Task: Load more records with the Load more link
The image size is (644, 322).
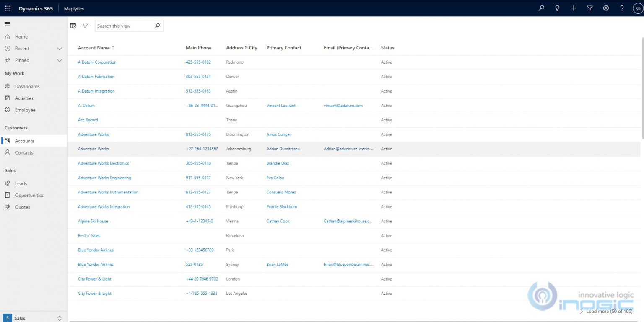Action: click(x=607, y=311)
